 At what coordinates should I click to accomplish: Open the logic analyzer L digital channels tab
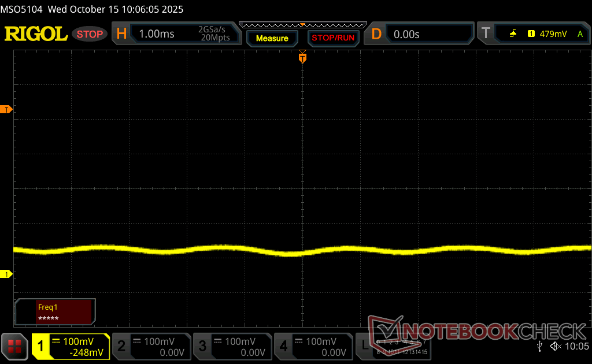click(x=364, y=346)
